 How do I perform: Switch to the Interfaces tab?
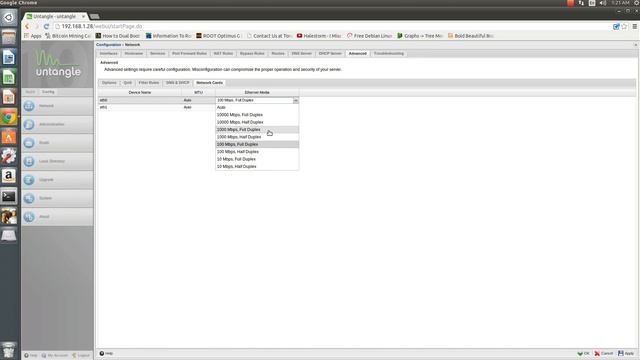coord(109,53)
